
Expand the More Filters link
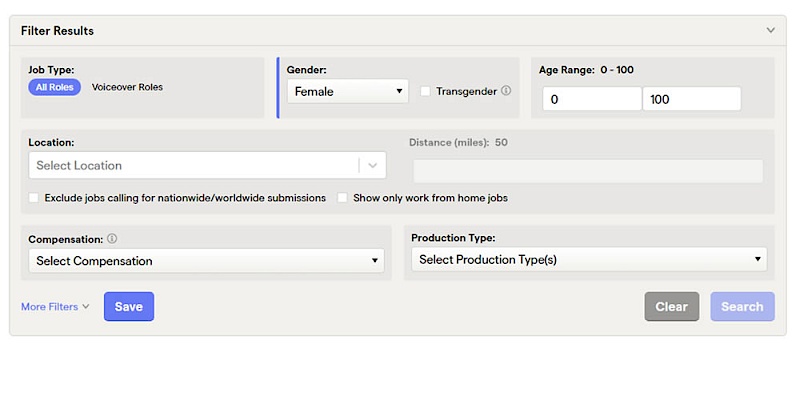(x=55, y=307)
